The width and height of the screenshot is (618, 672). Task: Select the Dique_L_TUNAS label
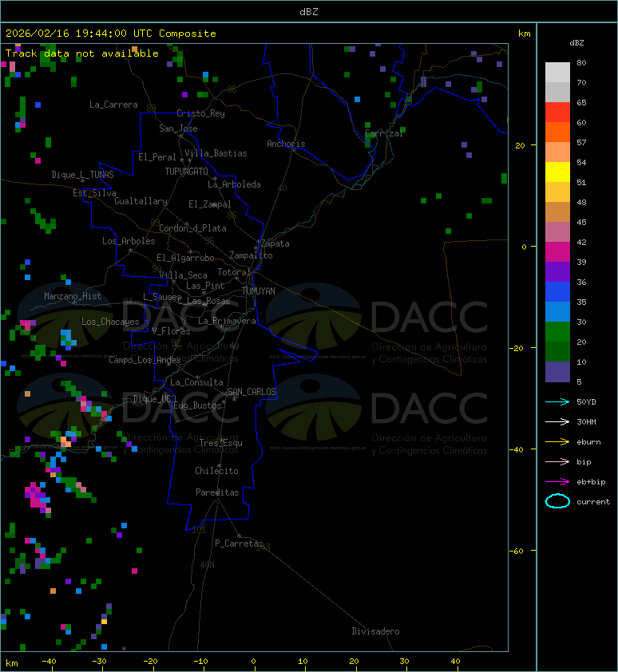pyautogui.click(x=83, y=175)
